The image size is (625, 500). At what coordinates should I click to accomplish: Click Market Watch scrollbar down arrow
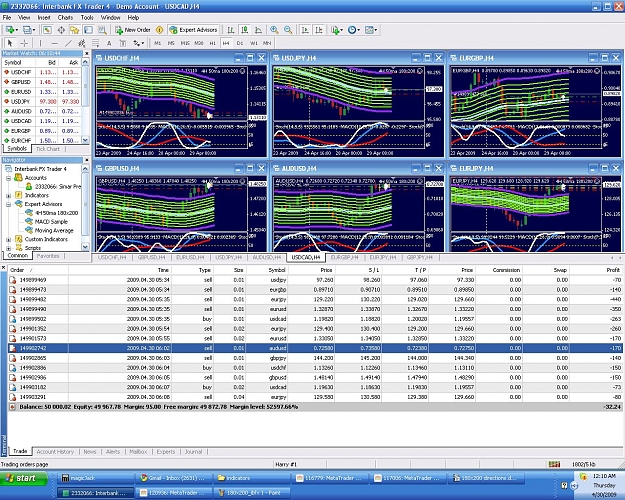click(x=85, y=140)
